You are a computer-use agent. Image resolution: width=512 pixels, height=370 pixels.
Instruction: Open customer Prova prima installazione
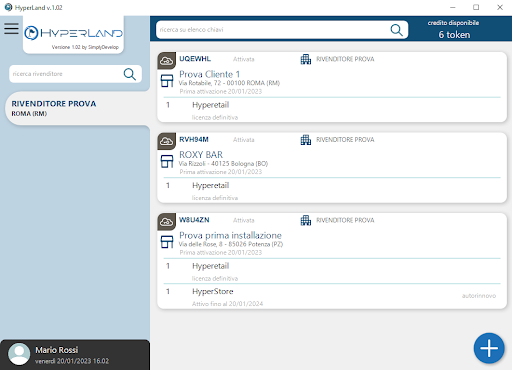click(x=230, y=235)
